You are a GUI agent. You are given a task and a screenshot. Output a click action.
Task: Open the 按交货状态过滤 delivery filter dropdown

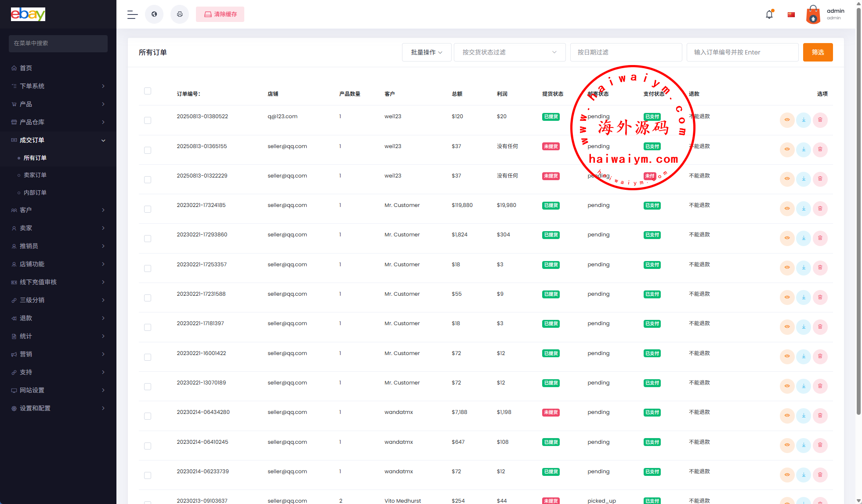pyautogui.click(x=509, y=52)
